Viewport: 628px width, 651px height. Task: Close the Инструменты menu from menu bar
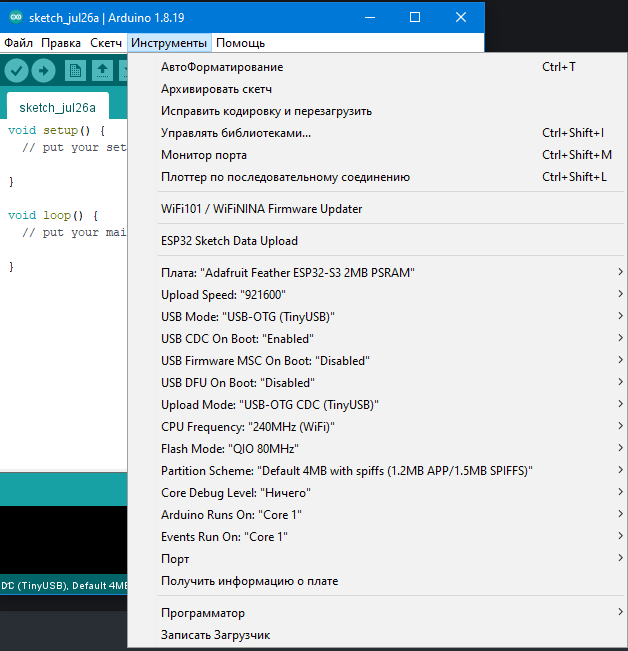[169, 43]
